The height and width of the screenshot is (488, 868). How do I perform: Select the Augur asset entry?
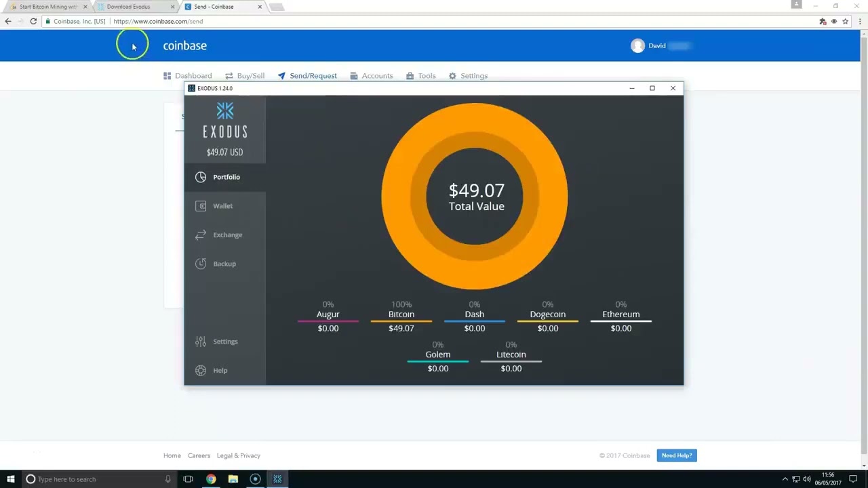click(x=328, y=317)
